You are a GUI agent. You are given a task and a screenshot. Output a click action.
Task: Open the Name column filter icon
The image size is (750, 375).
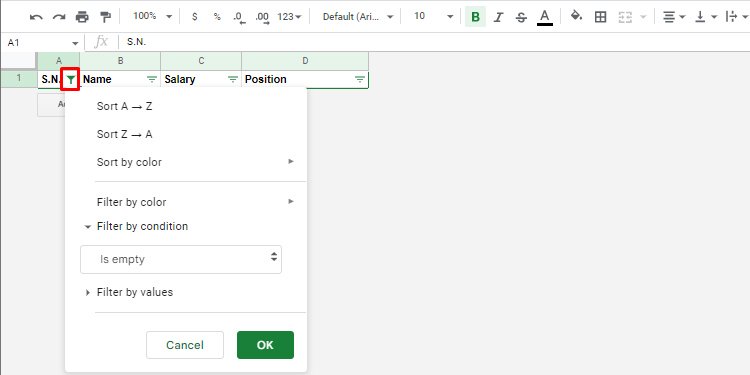pos(152,79)
